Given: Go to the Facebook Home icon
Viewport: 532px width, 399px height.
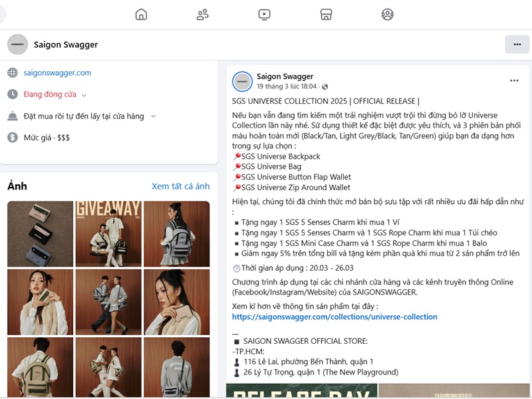Looking at the screenshot, I should coord(141,14).
